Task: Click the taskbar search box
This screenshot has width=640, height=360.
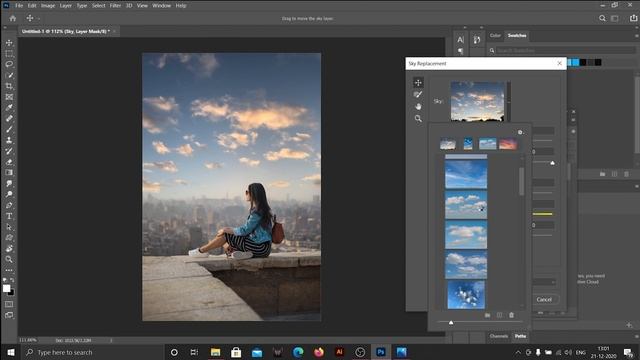Action: [93, 352]
